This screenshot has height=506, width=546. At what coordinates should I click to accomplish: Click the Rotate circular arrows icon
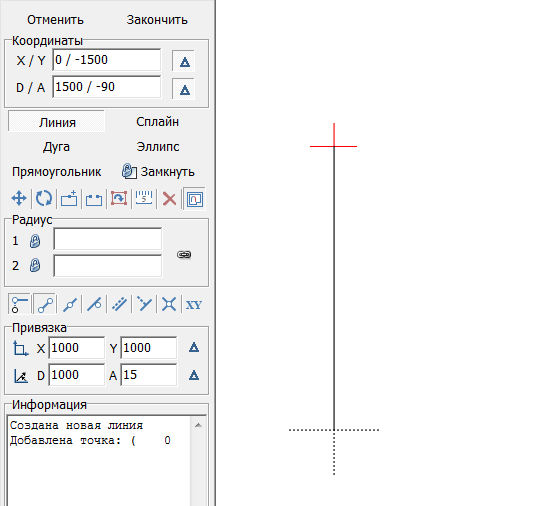point(44,199)
